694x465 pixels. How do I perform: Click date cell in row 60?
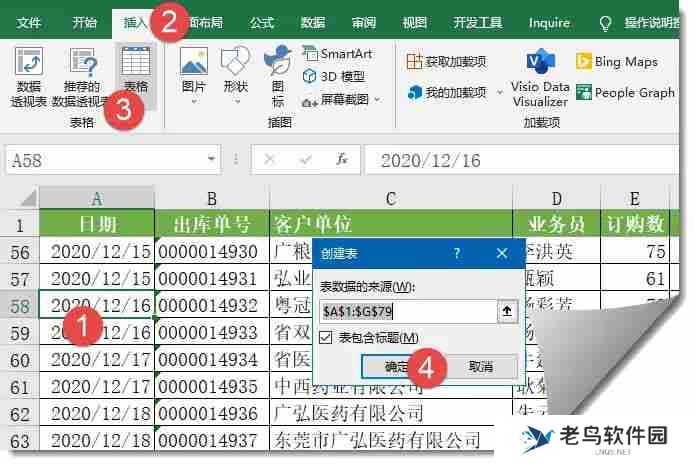pyautogui.click(x=97, y=360)
